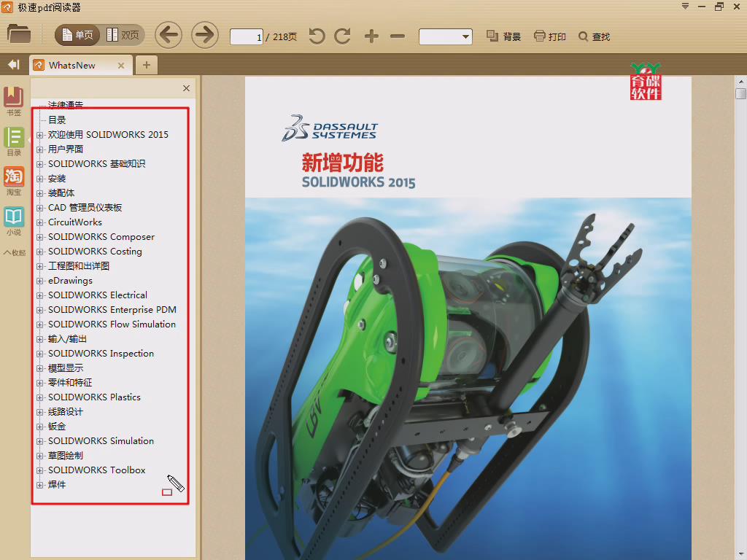This screenshot has width=747, height=560.
Task: Minimize the PDF reader window
Action: [x=702, y=7]
